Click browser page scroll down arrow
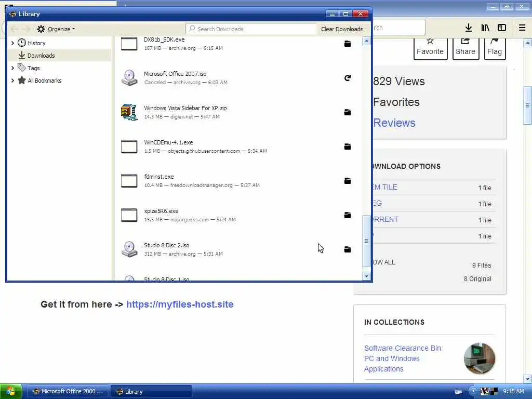The width and height of the screenshot is (532, 399). click(x=528, y=379)
